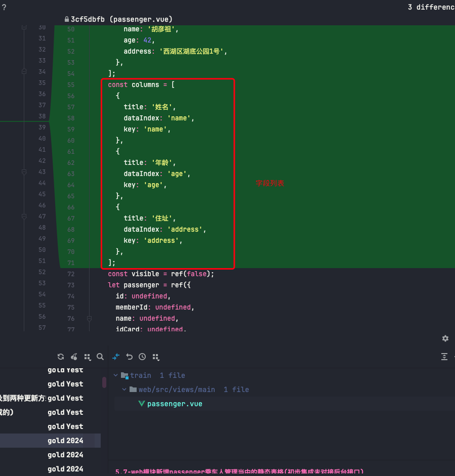Click the train module folder icon
455x476 pixels.
pos(125,375)
